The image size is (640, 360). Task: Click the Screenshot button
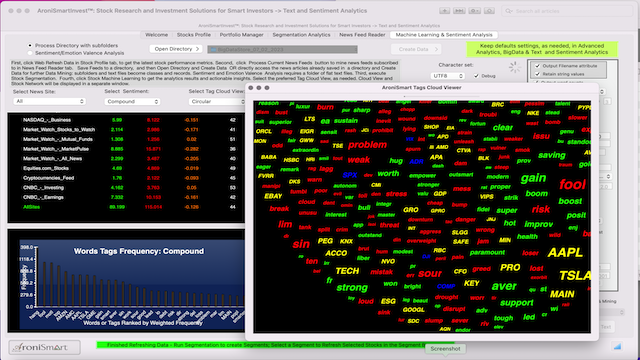coord(445,349)
